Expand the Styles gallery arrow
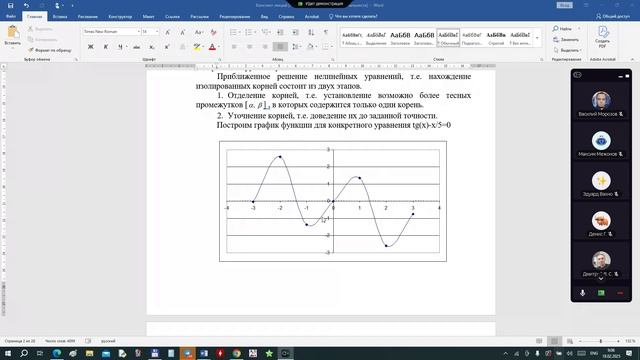Image resolution: width=640 pixels, height=360 pixels. click(537, 38)
